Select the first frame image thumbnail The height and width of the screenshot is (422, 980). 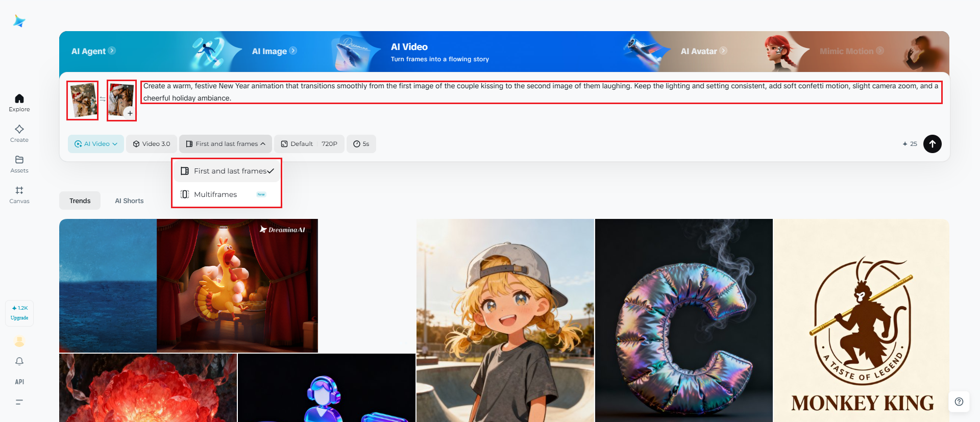83,100
